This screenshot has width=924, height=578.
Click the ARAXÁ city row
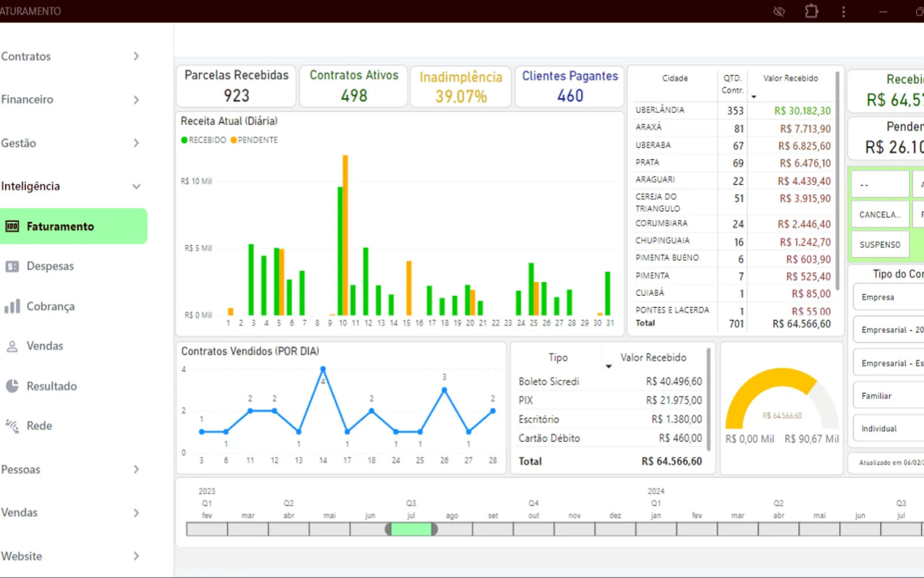coord(733,128)
